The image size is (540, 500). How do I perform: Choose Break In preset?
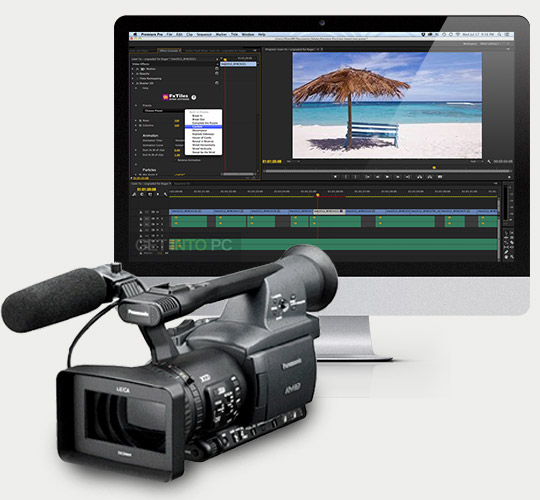tap(197, 116)
